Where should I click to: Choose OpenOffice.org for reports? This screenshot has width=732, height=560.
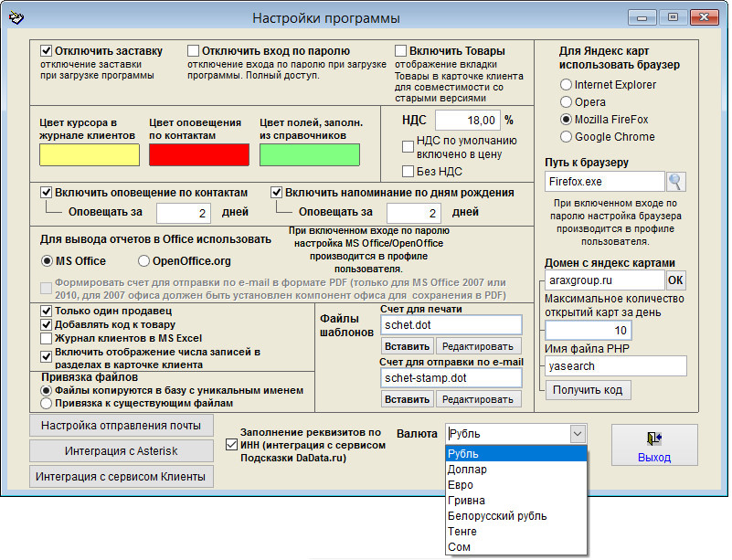click(143, 261)
